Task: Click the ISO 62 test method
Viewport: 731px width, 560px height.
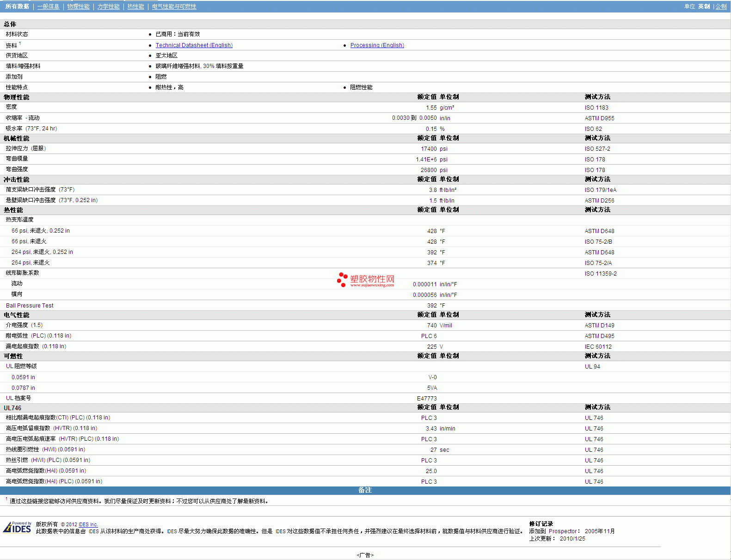Action: (x=593, y=129)
